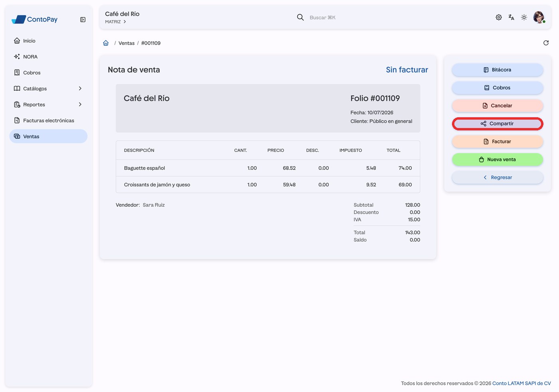Click the Cancelar button
The image size is (559, 392).
pos(498,106)
